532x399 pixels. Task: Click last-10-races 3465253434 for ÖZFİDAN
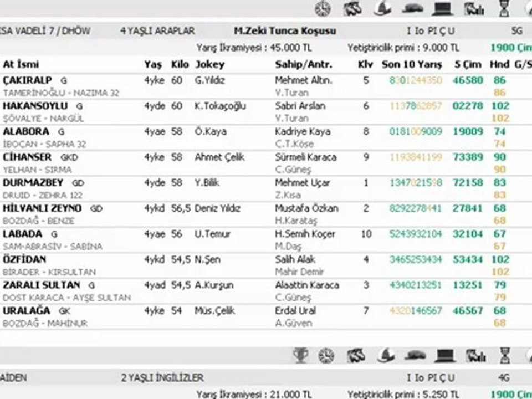[x=416, y=259]
